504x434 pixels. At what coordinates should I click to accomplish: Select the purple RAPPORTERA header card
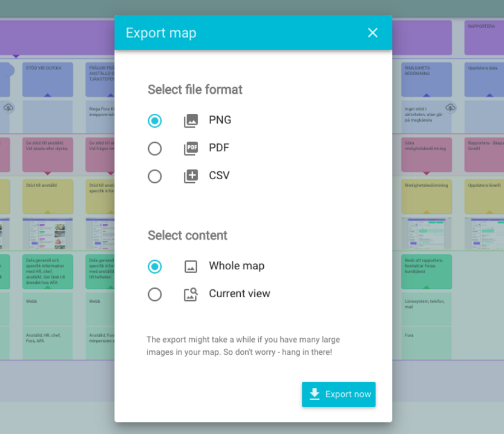[484, 38]
